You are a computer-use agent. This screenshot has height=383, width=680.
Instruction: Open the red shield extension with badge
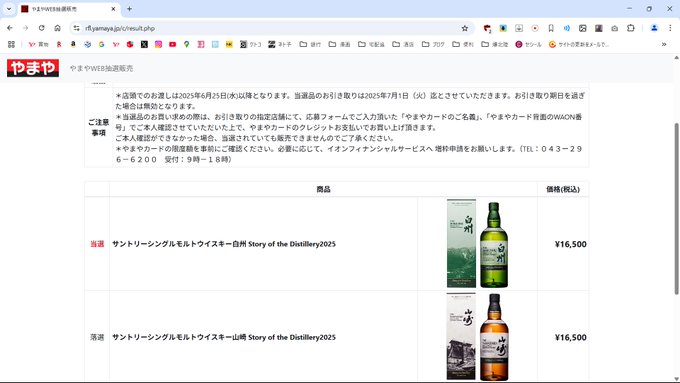click(x=487, y=29)
